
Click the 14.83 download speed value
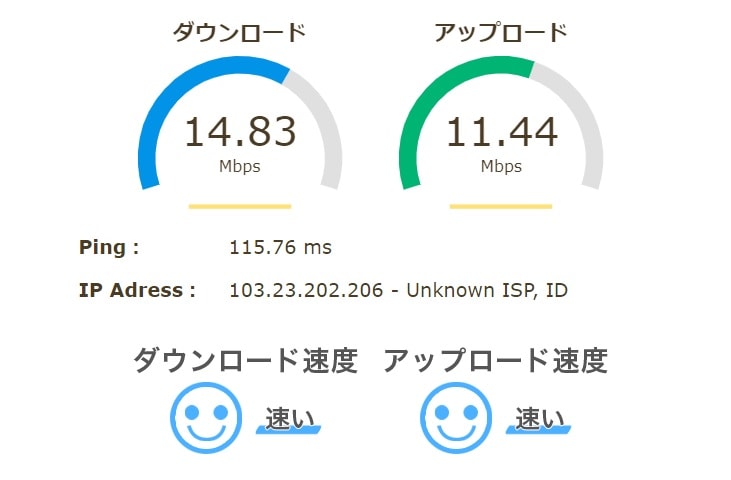[x=240, y=132]
